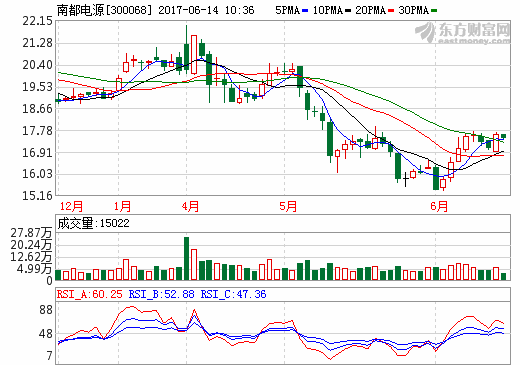The image size is (520, 365).
Task: Click the red 20PMA color marker
Action: 391,11
